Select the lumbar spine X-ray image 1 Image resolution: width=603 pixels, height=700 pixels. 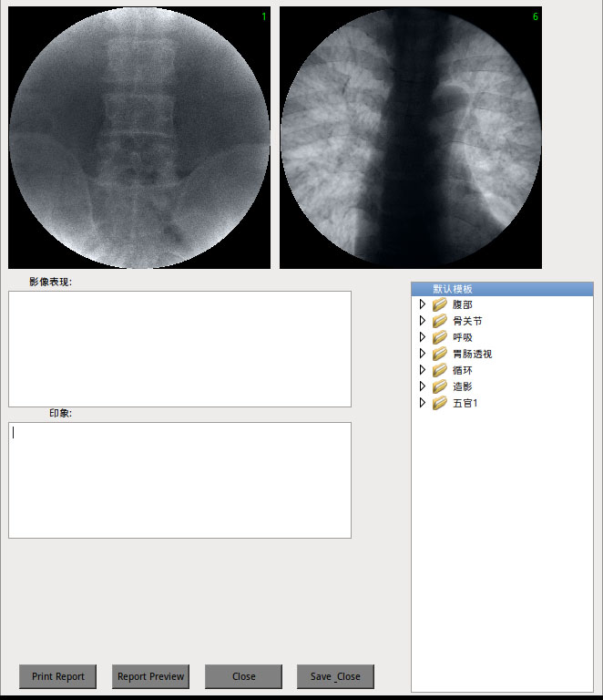point(139,138)
